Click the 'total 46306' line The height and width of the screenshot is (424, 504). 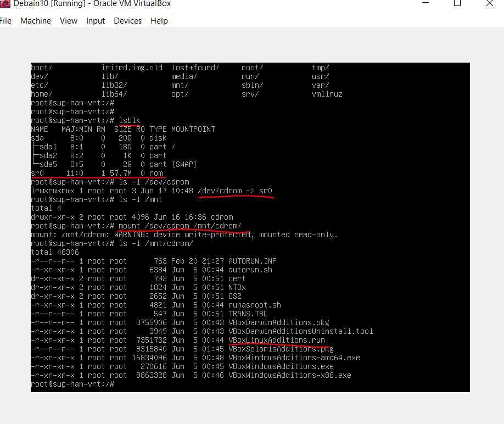pos(55,252)
